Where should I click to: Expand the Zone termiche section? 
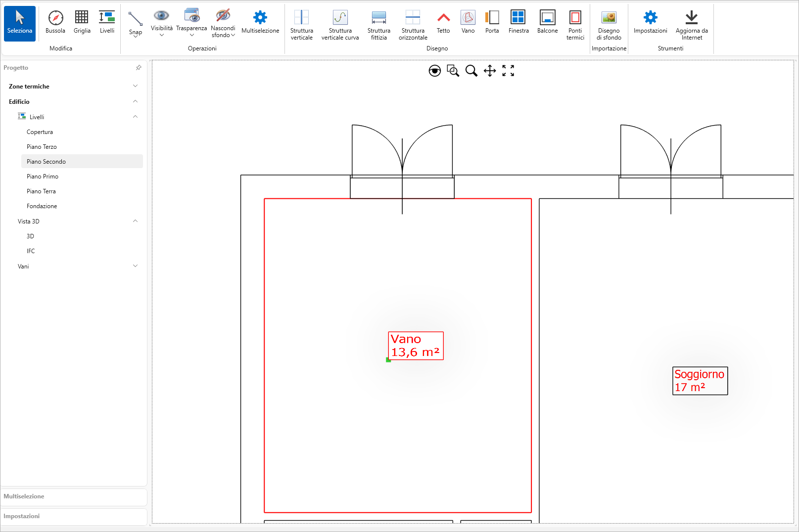pos(135,87)
